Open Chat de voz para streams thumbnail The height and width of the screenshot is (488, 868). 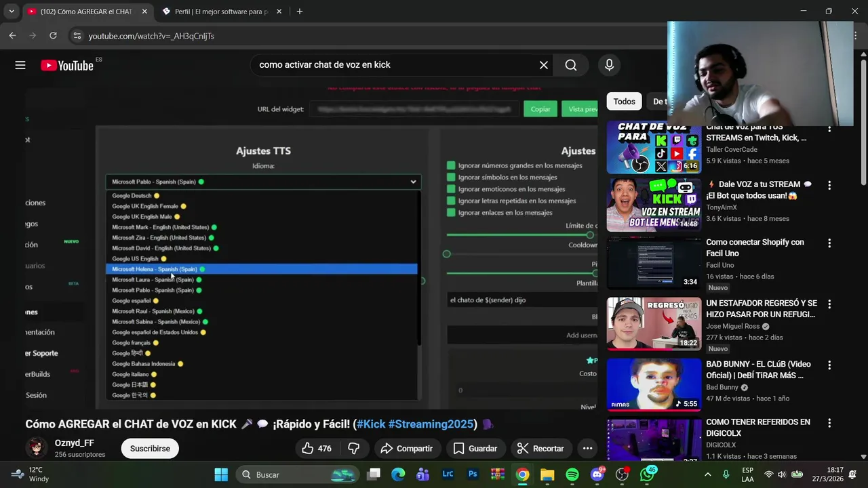click(654, 147)
